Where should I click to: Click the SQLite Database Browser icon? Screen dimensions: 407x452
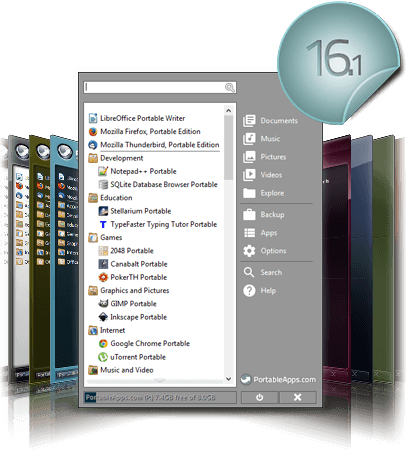(x=103, y=184)
